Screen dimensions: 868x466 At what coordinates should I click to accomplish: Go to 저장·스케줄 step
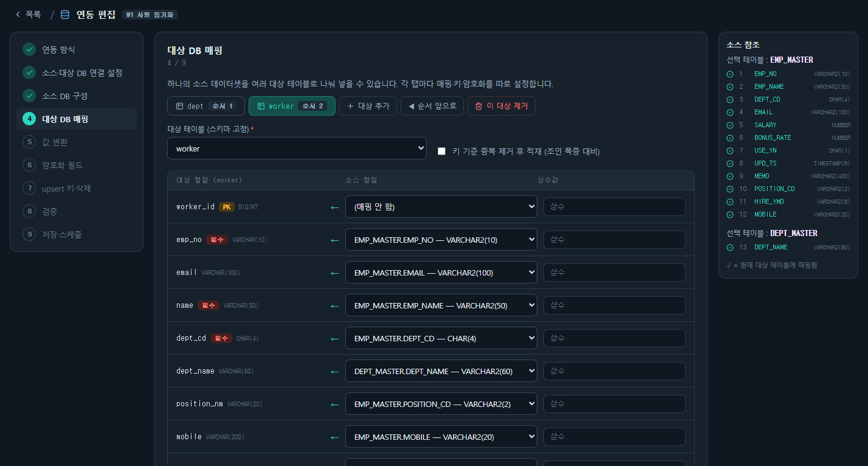tap(77, 234)
